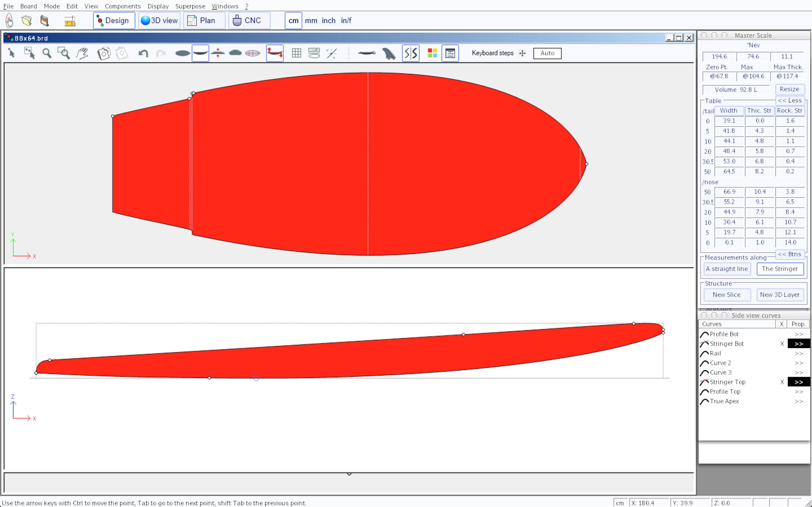Click the Resize button
This screenshot has height=507, width=812.
[x=789, y=89]
